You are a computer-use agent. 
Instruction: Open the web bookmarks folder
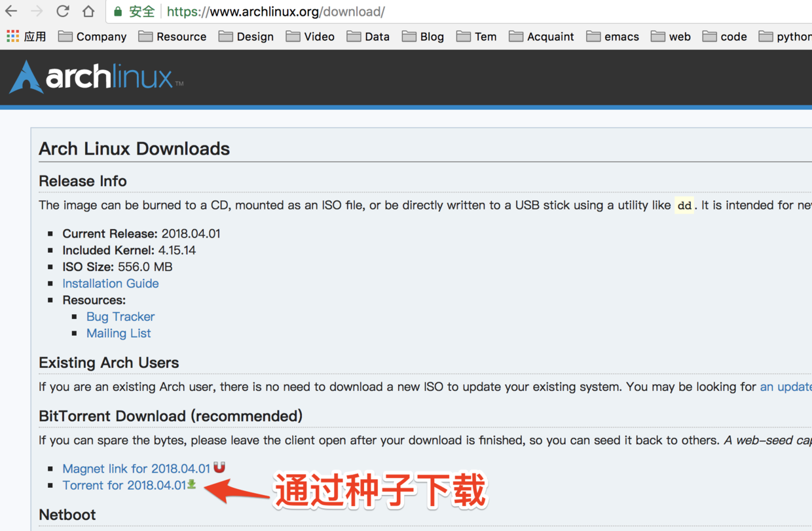[x=671, y=37]
